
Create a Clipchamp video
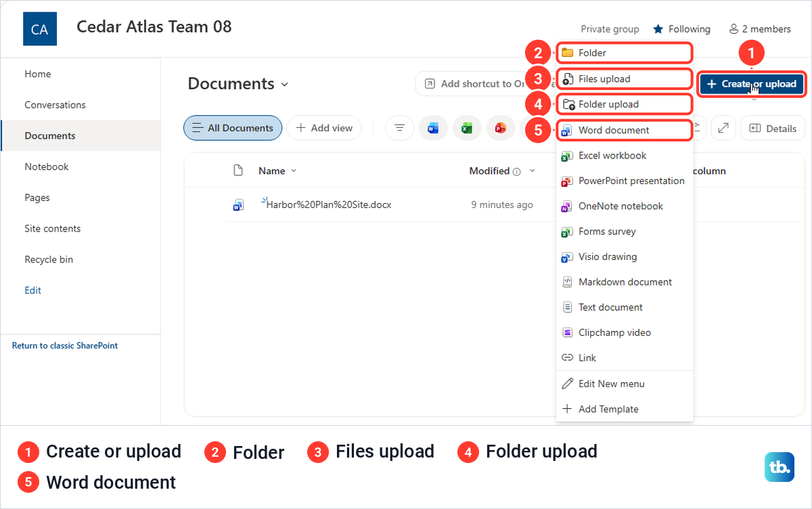coord(625,332)
